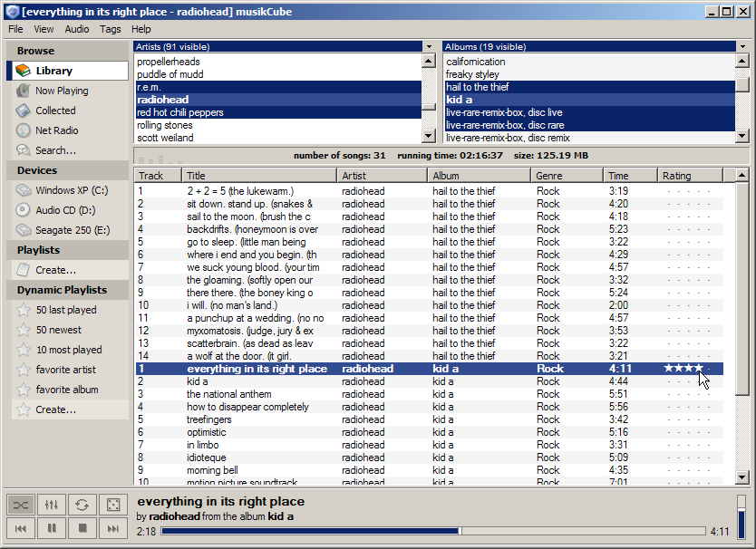This screenshot has height=549, width=756.
Task: Select the Seagate 250 (E:) drive icon
Action: click(23, 230)
